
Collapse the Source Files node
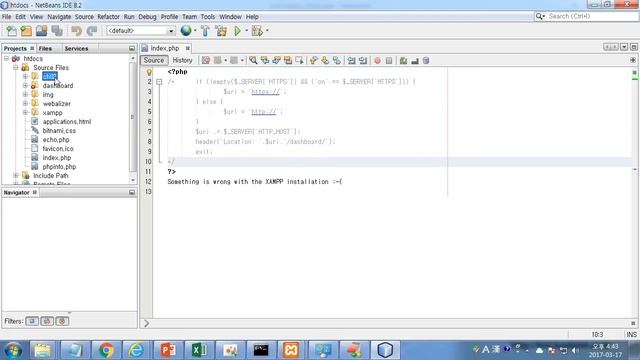16,67
